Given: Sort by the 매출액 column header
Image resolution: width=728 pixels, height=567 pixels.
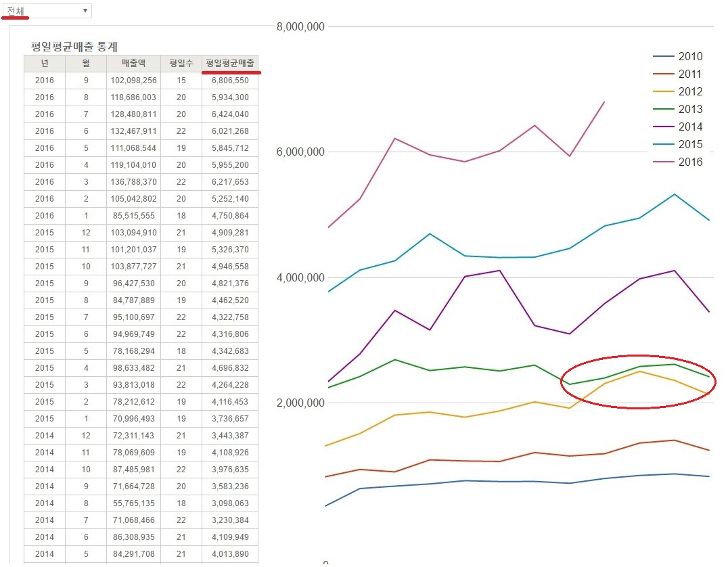Looking at the screenshot, I should tap(134, 63).
